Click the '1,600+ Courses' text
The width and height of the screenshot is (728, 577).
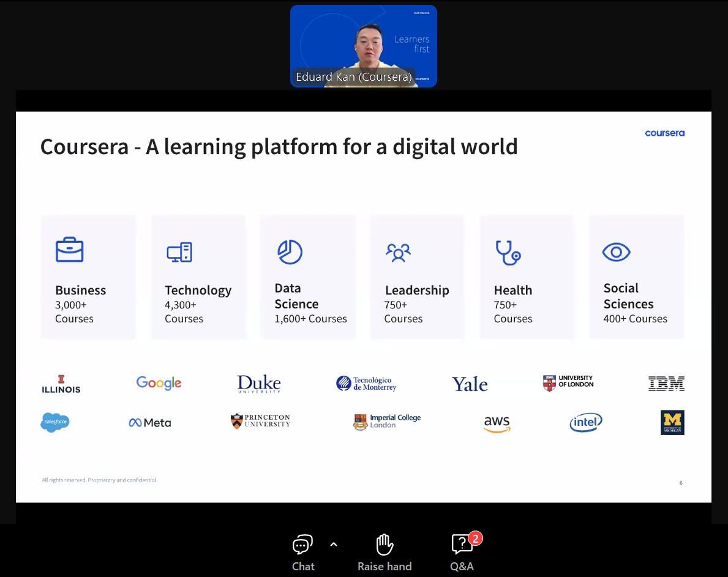310,319
